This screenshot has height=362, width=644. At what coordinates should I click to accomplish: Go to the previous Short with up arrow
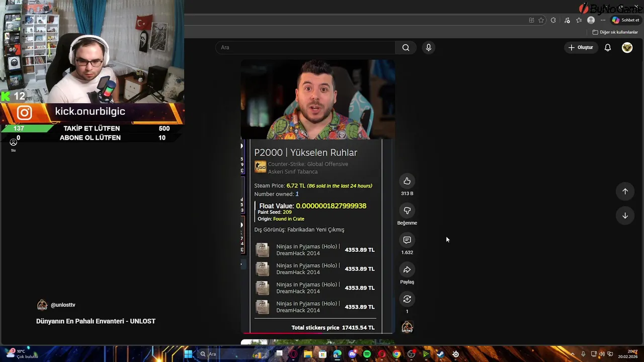point(625,191)
